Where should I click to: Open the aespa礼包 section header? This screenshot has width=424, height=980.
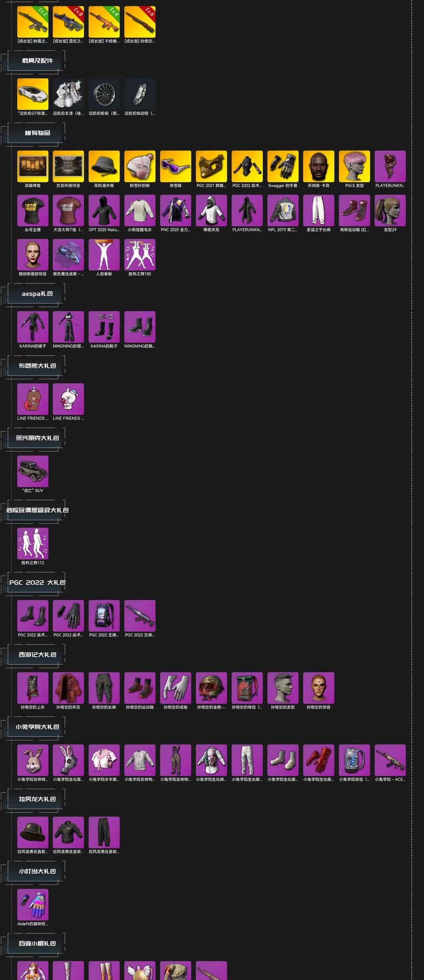(37, 293)
